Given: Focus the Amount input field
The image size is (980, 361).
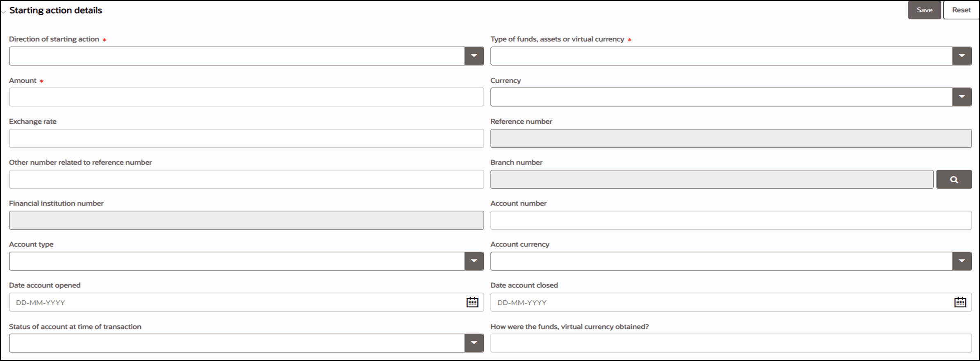Looking at the screenshot, I should click(x=246, y=97).
